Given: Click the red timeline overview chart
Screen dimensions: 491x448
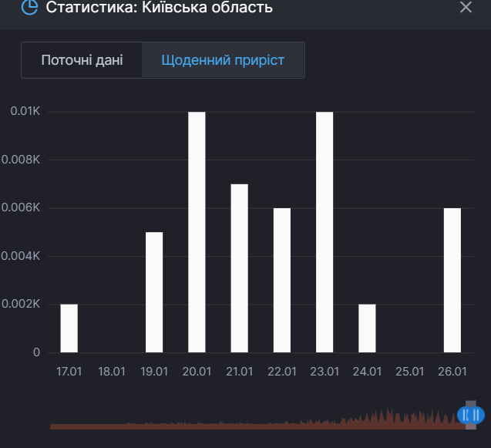Looking at the screenshot, I should (x=254, y=422).
